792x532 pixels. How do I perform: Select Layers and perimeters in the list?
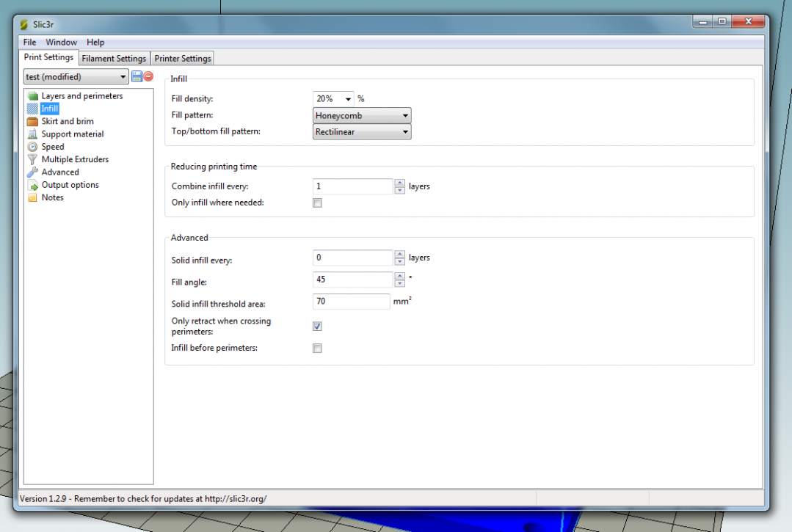82,96
